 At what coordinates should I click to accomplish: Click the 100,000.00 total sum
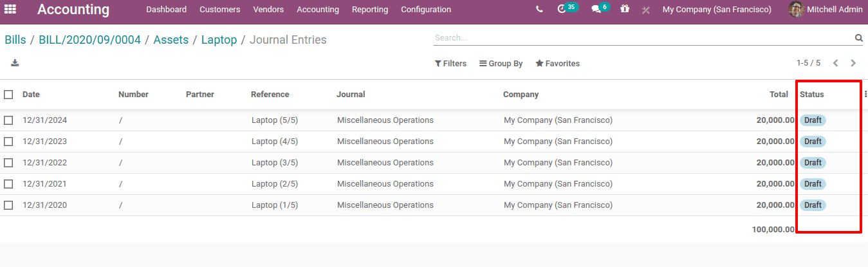(x=773, y=230)
